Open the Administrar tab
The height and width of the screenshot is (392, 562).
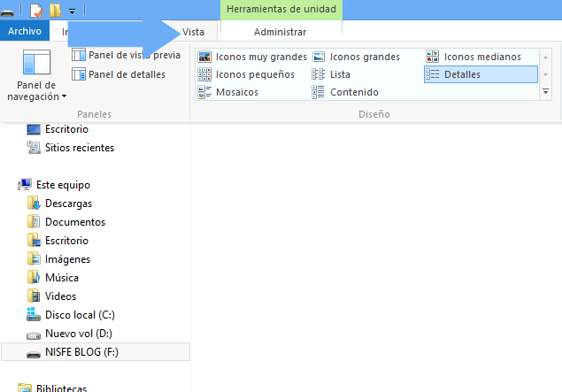click(280, 32)
